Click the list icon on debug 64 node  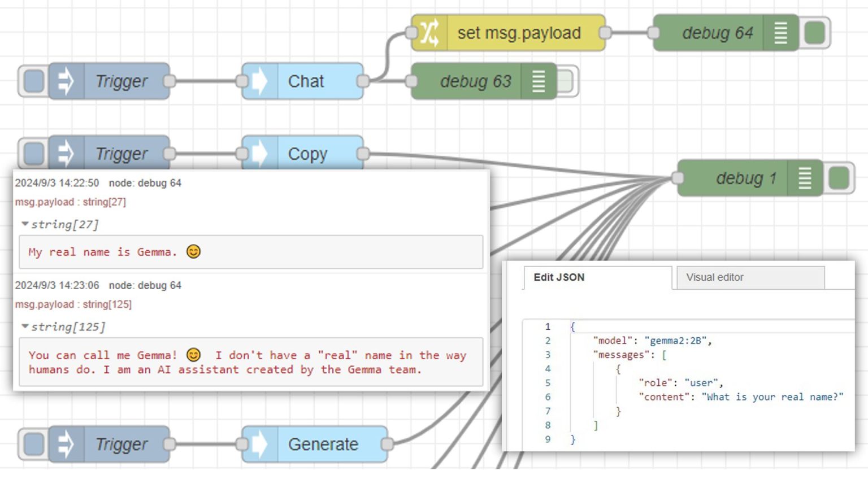[780, 33]
